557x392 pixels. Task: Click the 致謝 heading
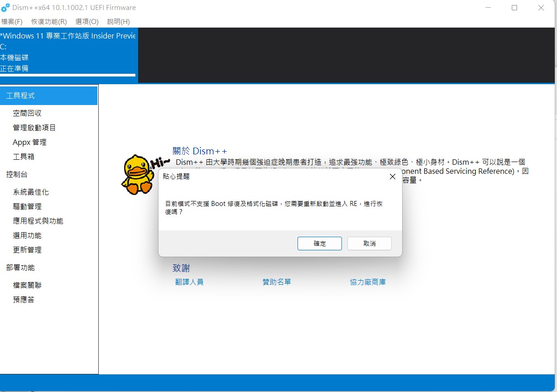pyautogui.click(x=181, y=268)
